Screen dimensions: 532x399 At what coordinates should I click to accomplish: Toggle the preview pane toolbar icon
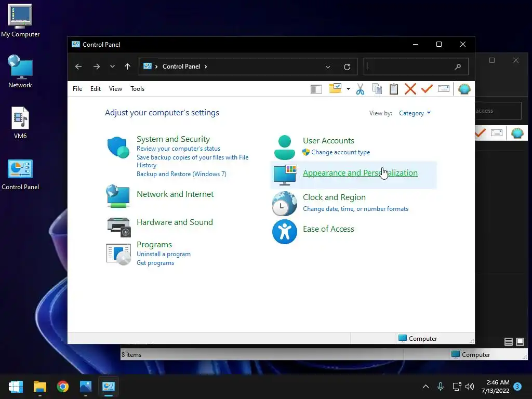(316, 89)
